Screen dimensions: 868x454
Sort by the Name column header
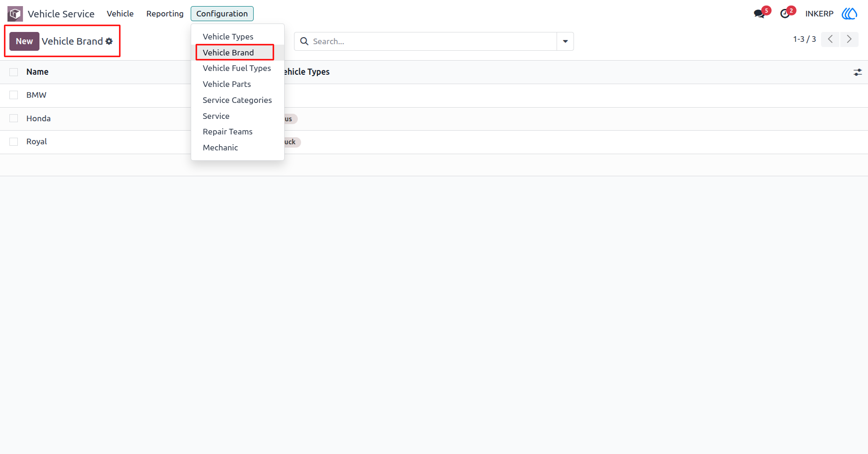point(38,72)
